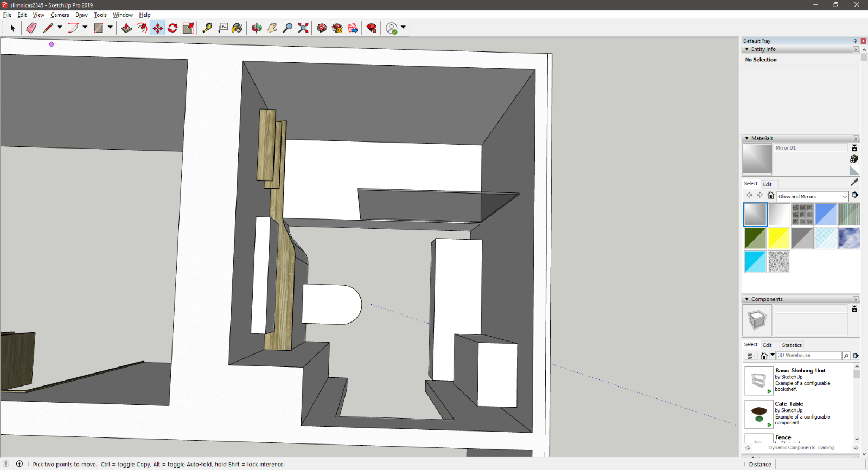
Task: Pick the eyedropper sample paint tool
Action: tap(854, 183)
